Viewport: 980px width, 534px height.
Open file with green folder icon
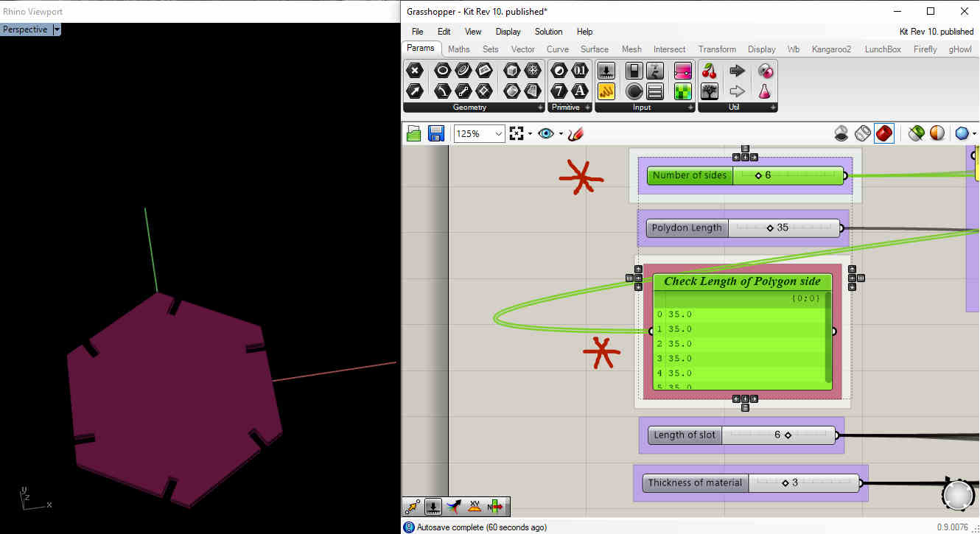point(414,133)
